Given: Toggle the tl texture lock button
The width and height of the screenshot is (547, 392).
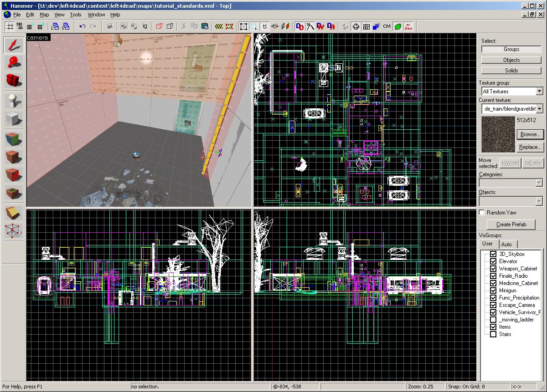Looking at the screenshot, I should click(x=264, y=26).
